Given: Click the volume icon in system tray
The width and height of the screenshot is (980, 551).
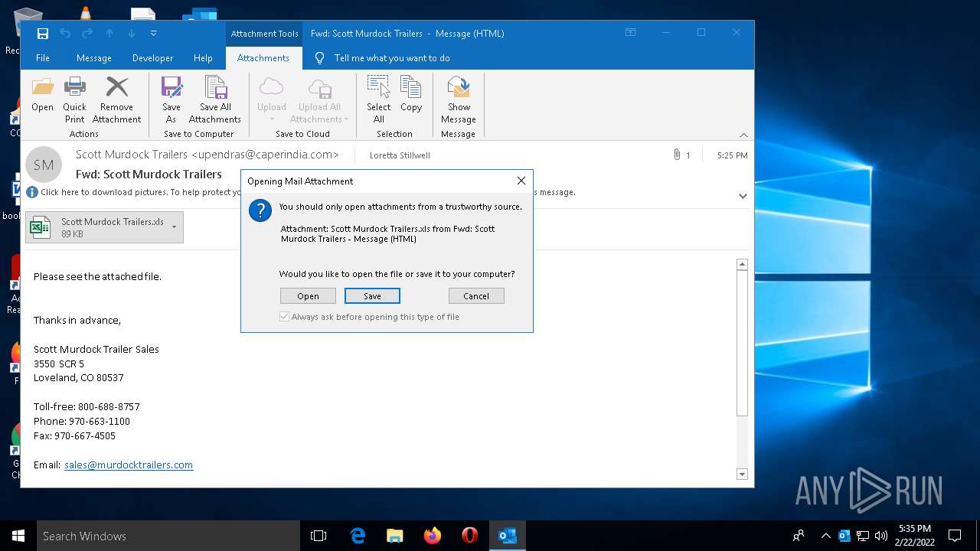Looking at the screenshot, I should 881,536.
